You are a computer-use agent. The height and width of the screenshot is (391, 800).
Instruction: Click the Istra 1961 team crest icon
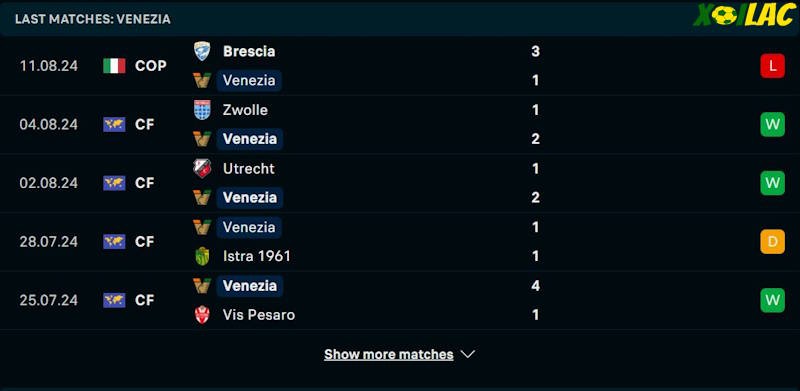(x=202, y=256)
